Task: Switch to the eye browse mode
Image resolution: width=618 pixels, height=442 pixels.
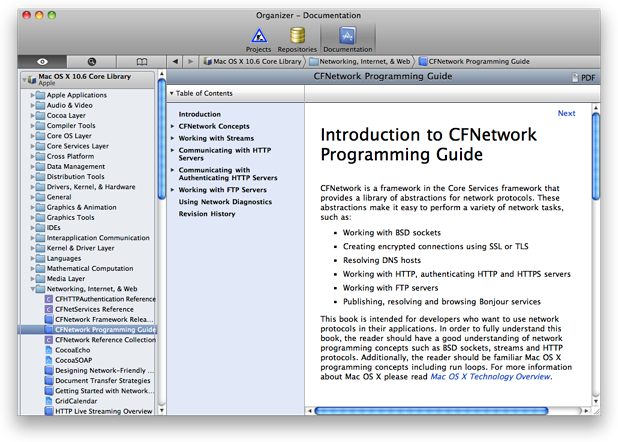Action: (x=42, y=62)
